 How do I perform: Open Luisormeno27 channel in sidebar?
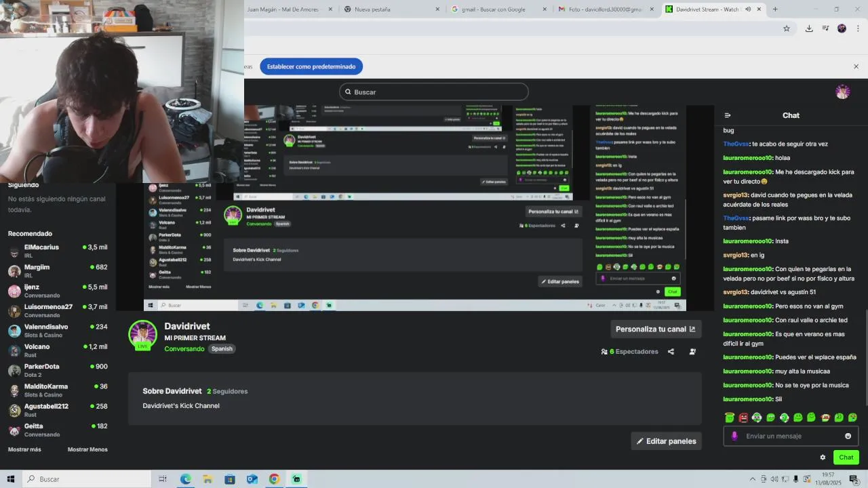coord(58,310)
